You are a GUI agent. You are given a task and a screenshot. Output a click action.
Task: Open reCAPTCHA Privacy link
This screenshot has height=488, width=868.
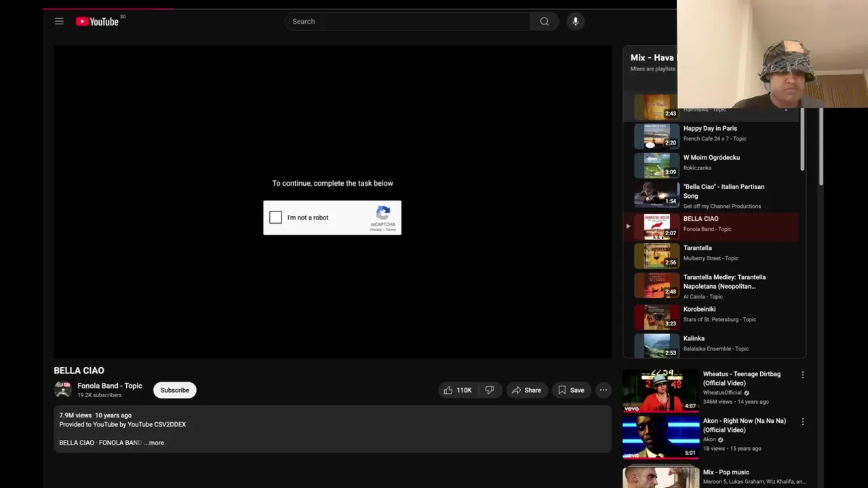tap(375, 230)
